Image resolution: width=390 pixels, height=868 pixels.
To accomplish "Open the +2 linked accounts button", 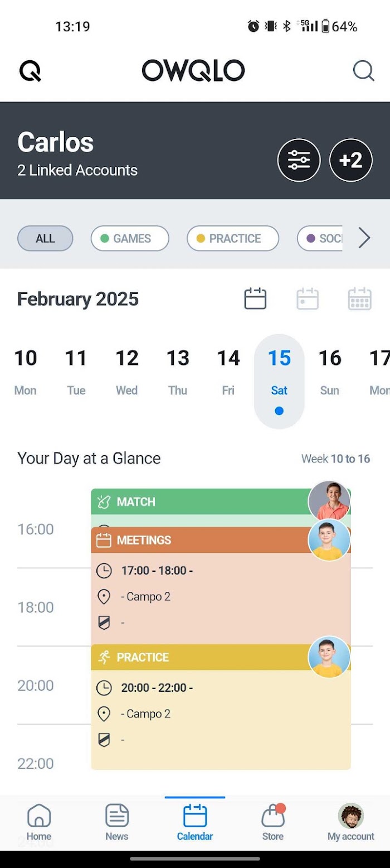I will pos(351,161).
